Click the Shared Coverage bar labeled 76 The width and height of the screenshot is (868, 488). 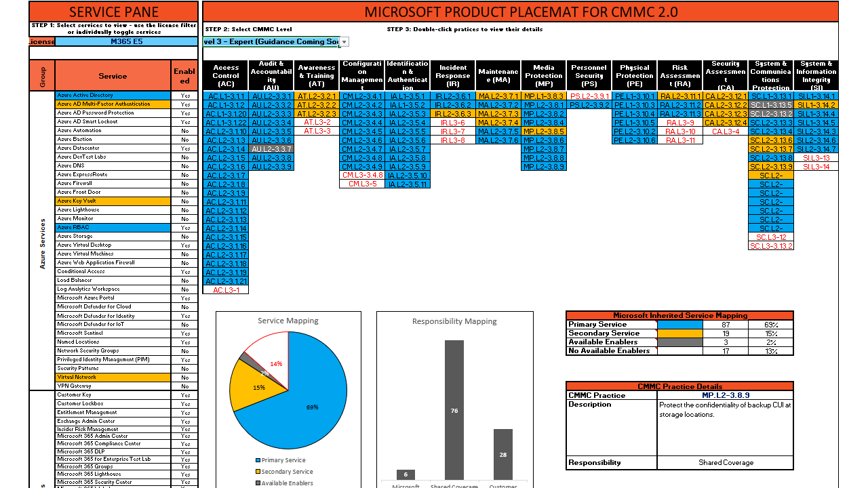click(454, 410)
